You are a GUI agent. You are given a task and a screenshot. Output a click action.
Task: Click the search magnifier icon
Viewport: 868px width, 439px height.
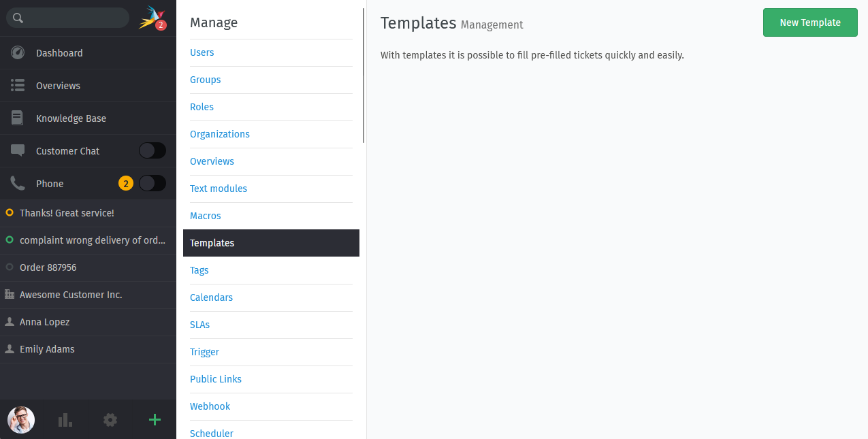(18, 18)
